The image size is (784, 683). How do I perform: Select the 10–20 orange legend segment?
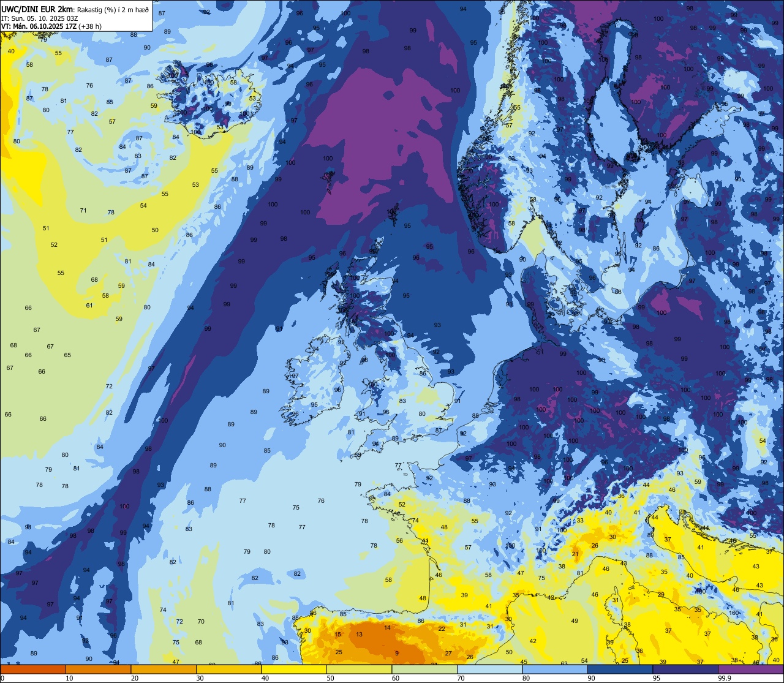[x=98, y=670]
